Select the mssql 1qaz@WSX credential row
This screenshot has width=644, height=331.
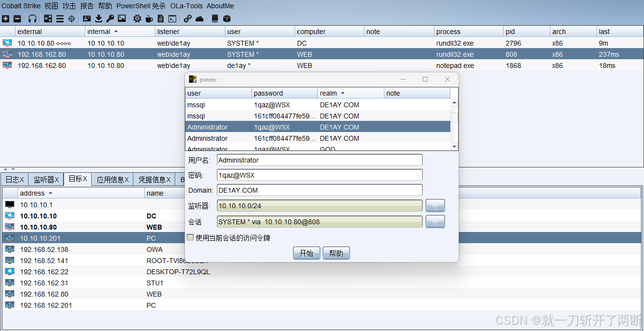[318, 105]
